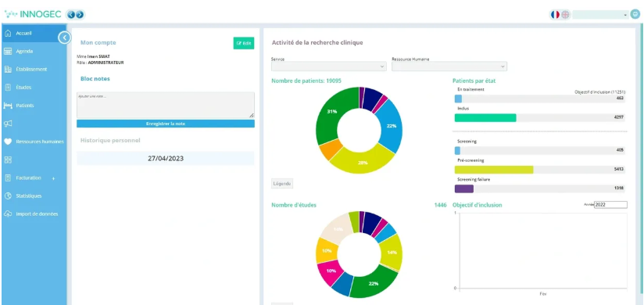This screenshot has height=305, width=644.
Task: Click the 22% blue segment of patients donut
Action: [391, 126]
